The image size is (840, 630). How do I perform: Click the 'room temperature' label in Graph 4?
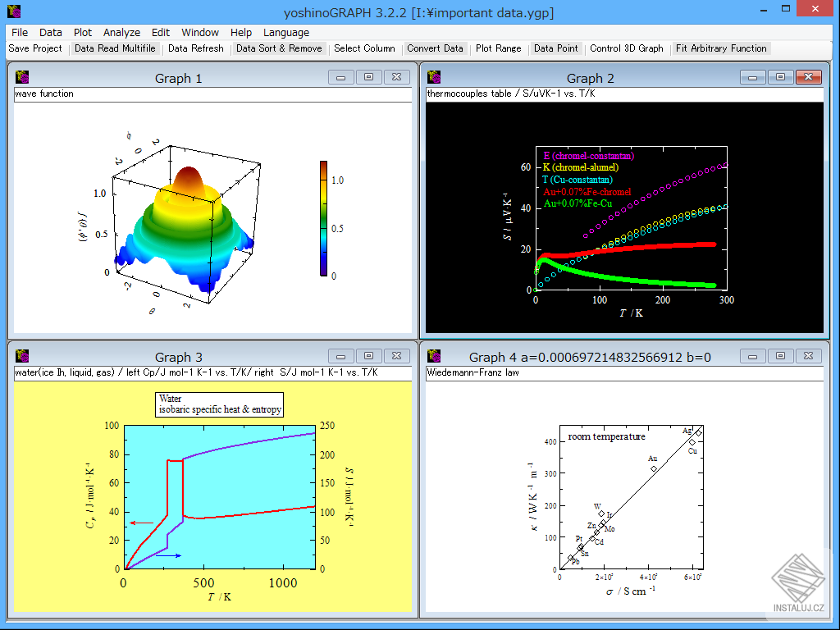click(606, 436)
